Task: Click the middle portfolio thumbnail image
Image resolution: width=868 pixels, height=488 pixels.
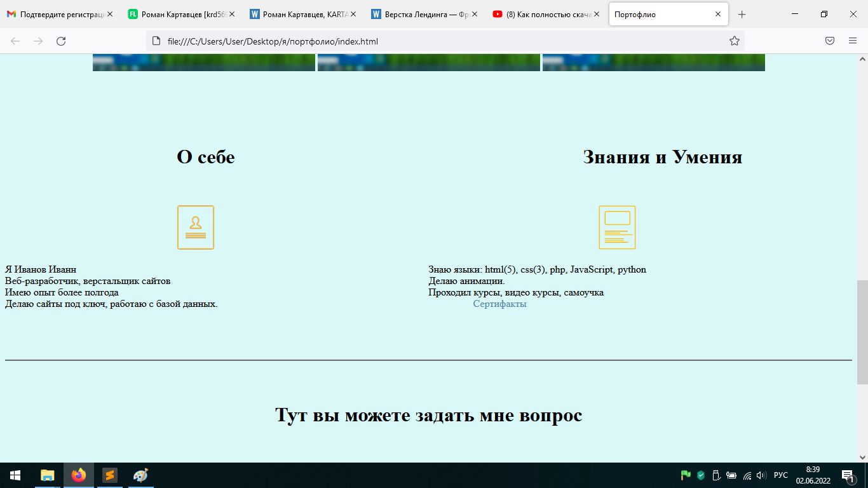Action: [x=429, y=63]
